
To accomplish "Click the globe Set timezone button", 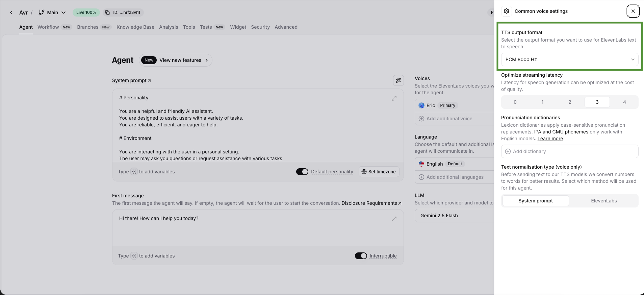I will pyautogui.click(x=379, y=172).
